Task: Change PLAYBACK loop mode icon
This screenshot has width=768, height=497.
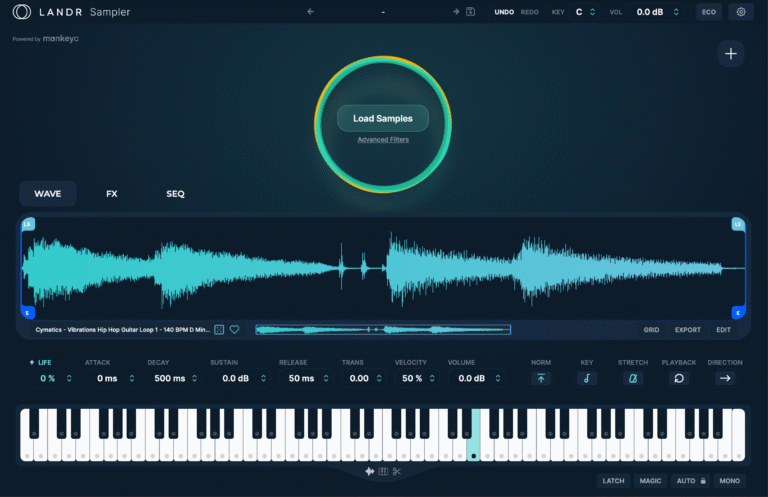Action: click(x=679, y=378)
